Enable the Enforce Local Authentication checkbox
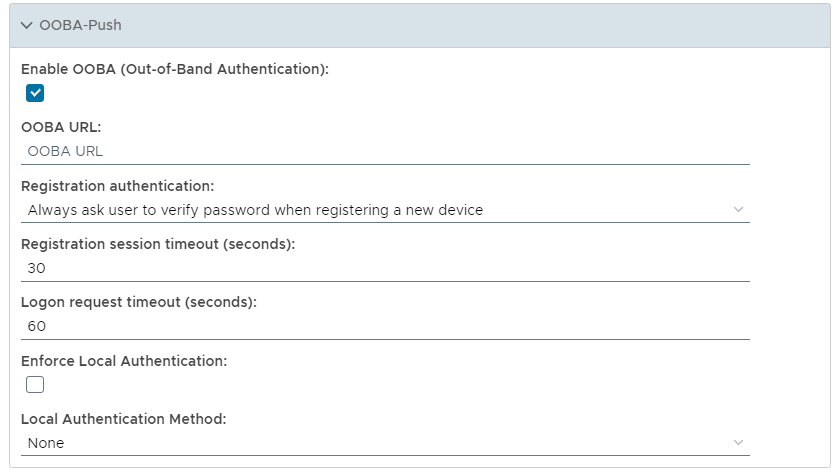Screen dimensions: 840x473 [36, 385]
